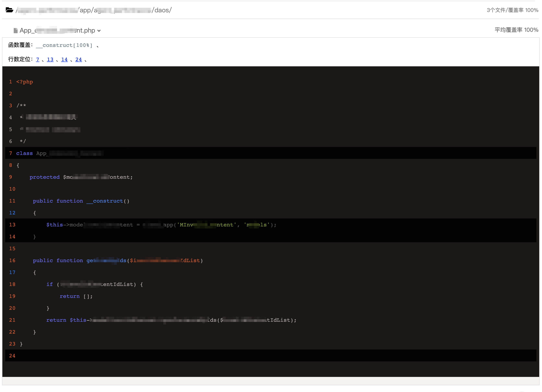The width and height of the screenshot is (542, 392).
Task: Click the closing brace on line 22
Action: (x=35, y=332)
